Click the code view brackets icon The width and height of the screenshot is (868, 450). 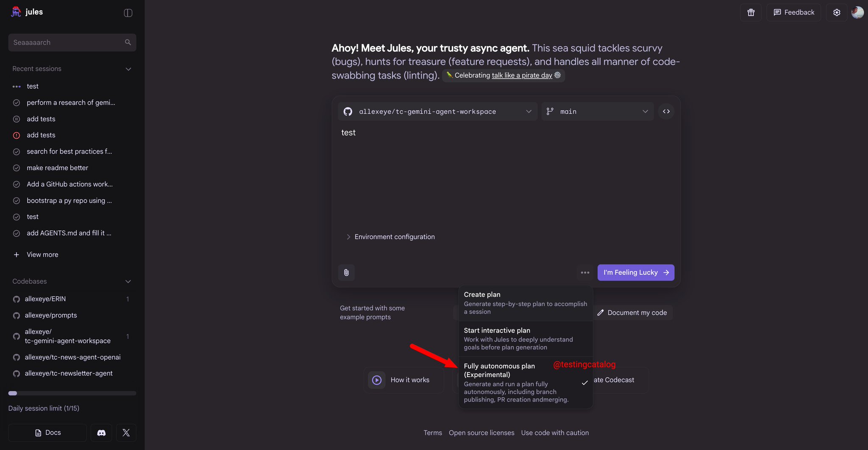[666, 112]
